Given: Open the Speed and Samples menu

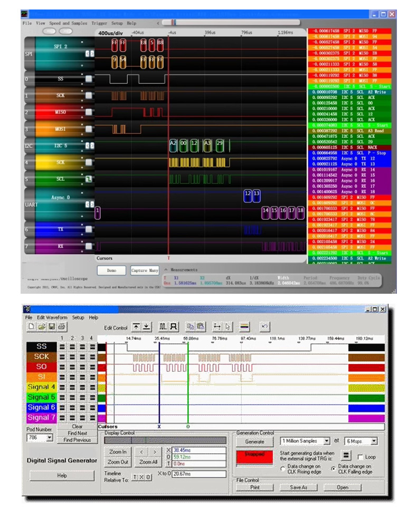Looking at the screenshot, I should tap(68, 23).
